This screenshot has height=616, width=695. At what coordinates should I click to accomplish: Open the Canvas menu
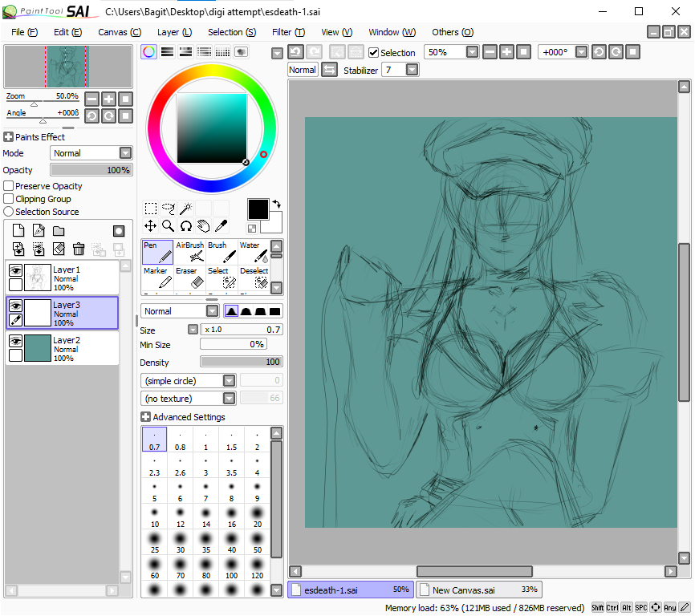coord(120,32)
